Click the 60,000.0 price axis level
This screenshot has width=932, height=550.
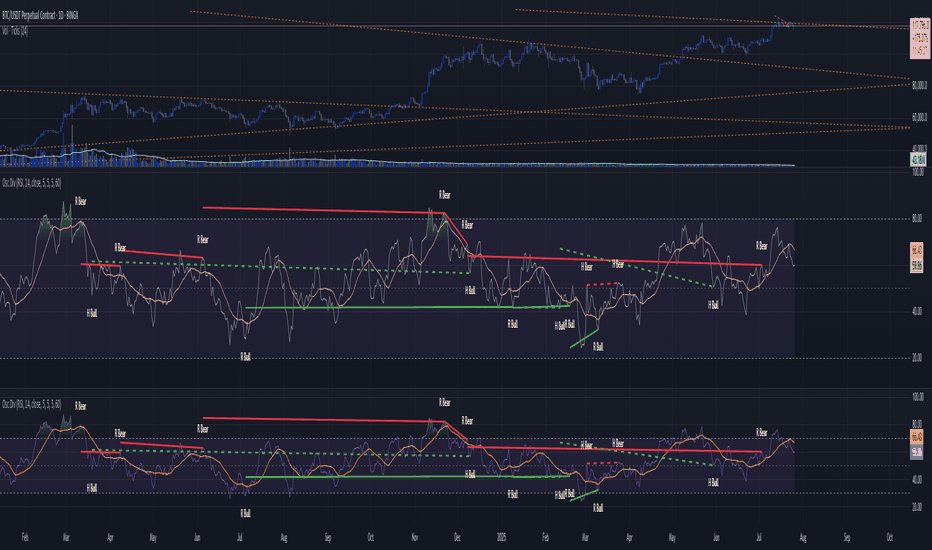919,117
